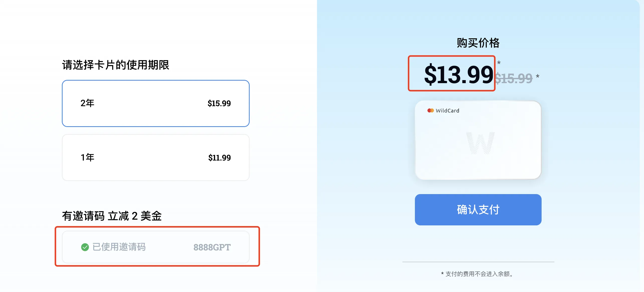Click the 有邀请码 立减 2 美金 heading
The image size is (644, 292).
[112, 216]
